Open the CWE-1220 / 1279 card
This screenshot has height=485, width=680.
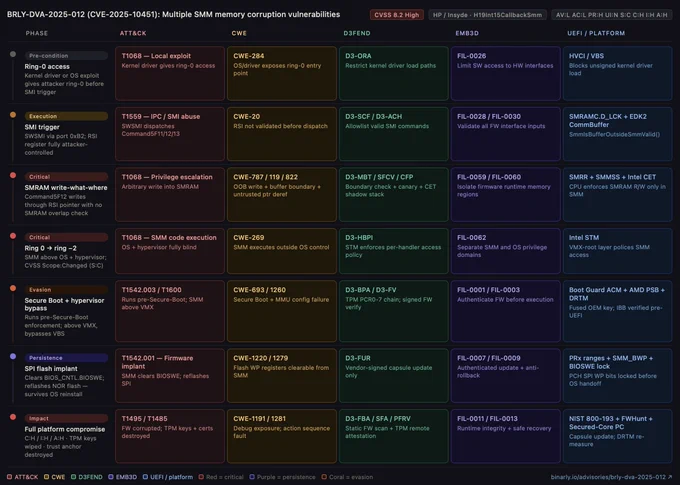tap(282, 376)
